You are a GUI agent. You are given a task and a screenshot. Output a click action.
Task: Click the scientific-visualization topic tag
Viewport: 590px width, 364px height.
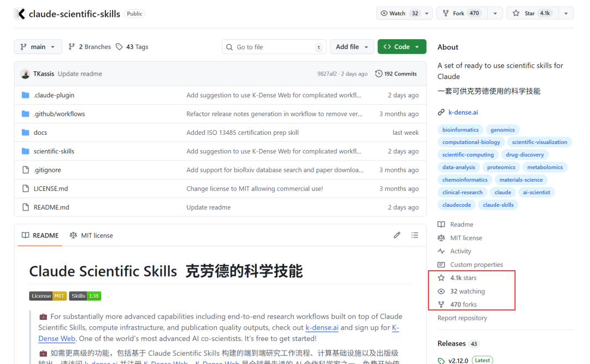click(x=539, y=142)
